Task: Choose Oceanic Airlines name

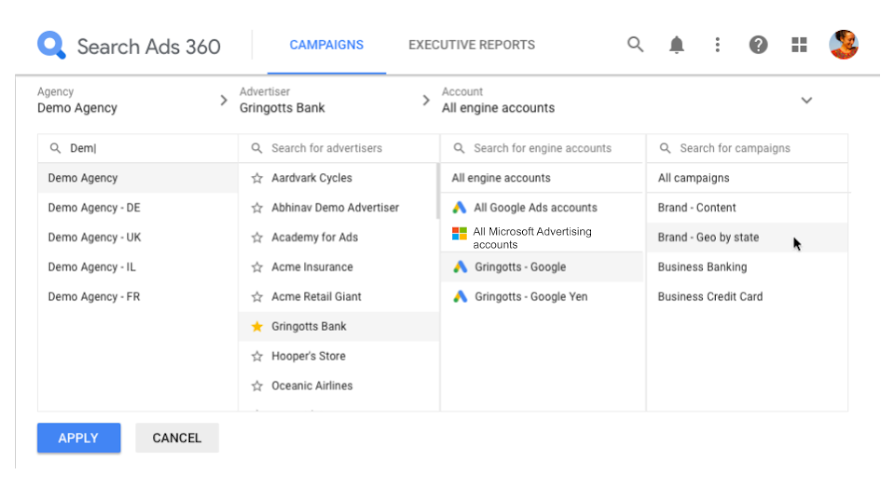Action: (312, 386)
